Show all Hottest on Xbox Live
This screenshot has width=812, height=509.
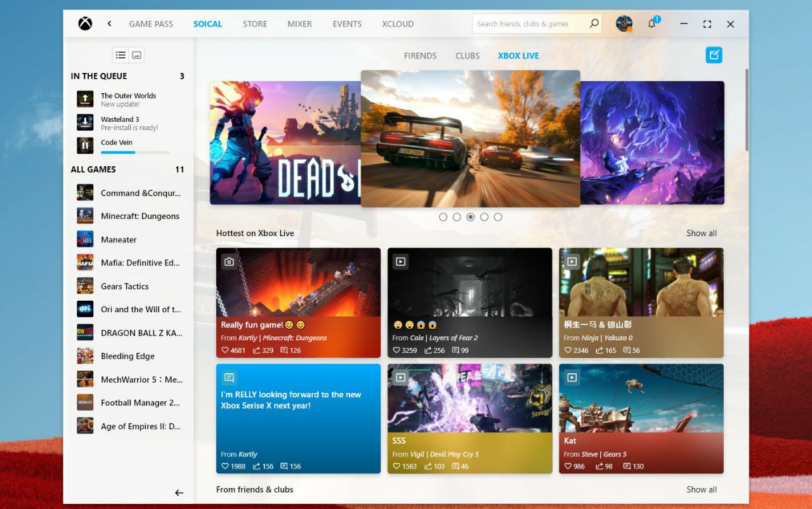[x=702, y=233]
